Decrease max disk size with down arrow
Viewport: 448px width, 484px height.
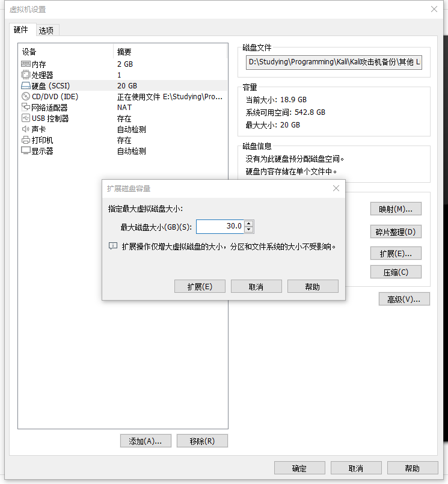point(249,229)
